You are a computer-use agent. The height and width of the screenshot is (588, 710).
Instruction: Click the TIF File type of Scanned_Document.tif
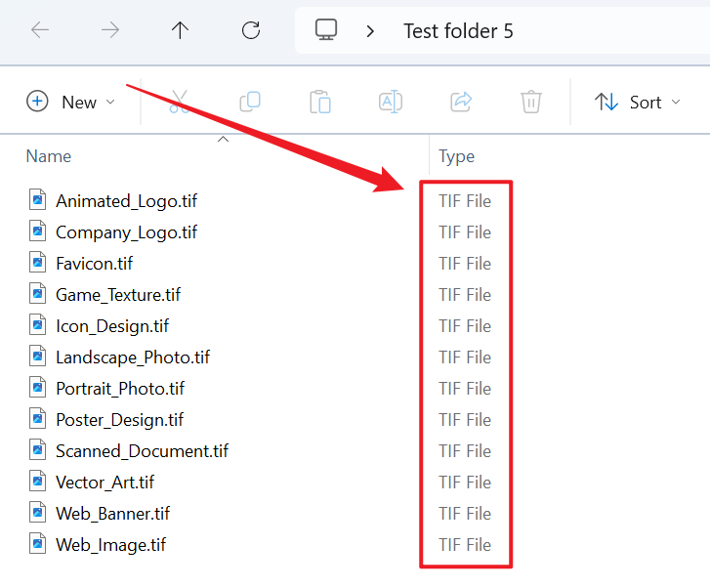[465, 450]
